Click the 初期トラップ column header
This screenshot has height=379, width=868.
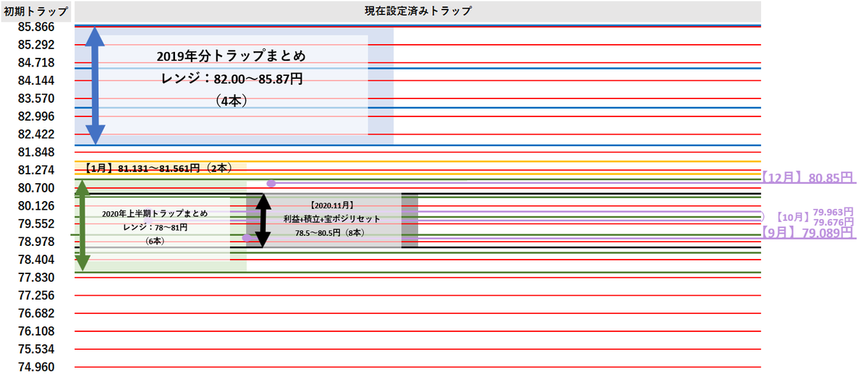click(35, 12)
